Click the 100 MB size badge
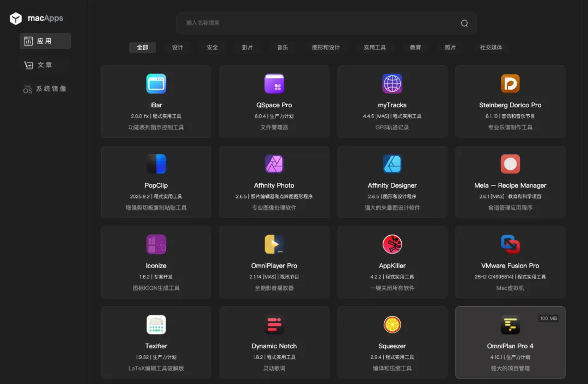Viewport: 588px width, 384px height. click(548, 318)
